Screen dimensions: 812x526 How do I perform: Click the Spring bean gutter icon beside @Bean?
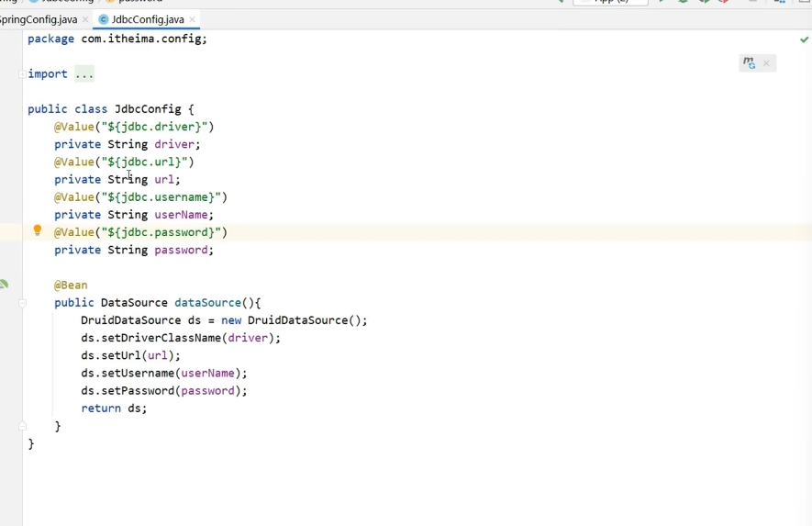tap(4, 284)
